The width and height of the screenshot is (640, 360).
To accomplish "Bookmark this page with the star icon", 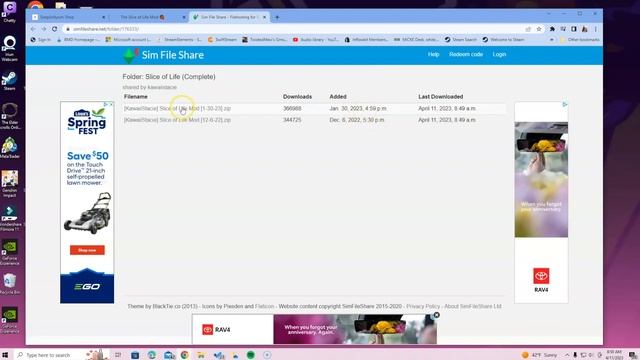I will point(539,29).
